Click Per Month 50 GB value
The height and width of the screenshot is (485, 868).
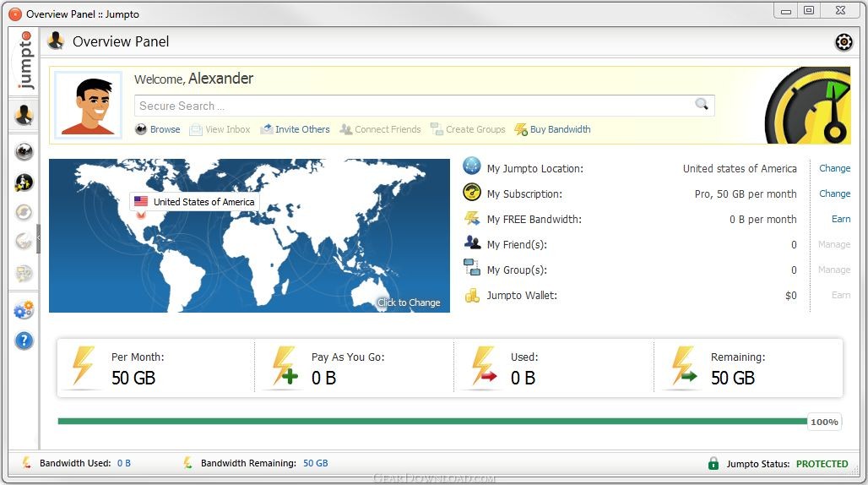133,379
